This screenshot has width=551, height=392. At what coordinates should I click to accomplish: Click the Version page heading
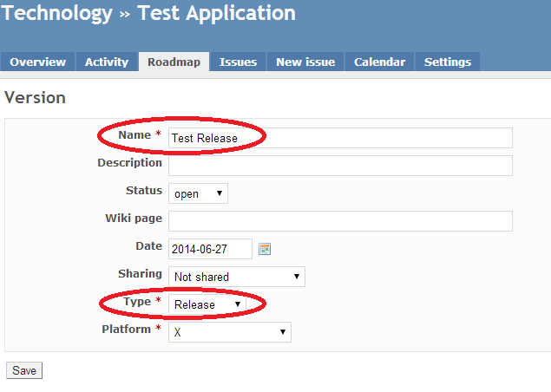(x=35, y=97)
